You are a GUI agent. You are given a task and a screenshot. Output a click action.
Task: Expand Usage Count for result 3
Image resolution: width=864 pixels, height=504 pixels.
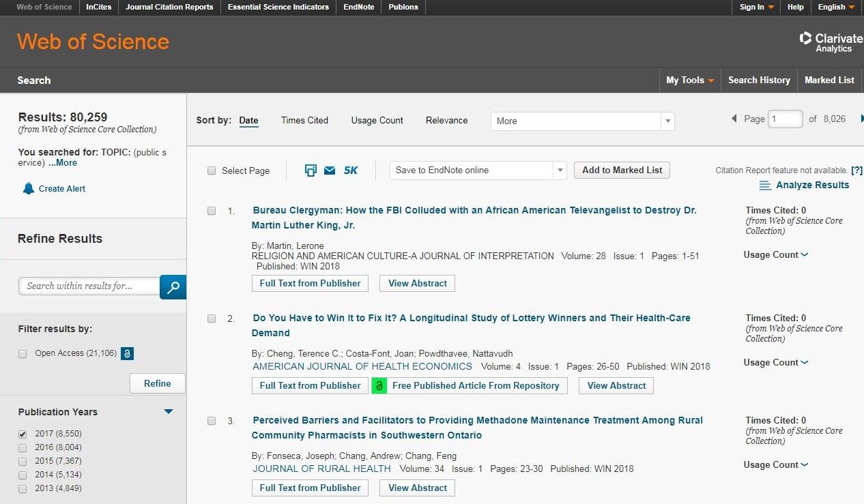776,465
